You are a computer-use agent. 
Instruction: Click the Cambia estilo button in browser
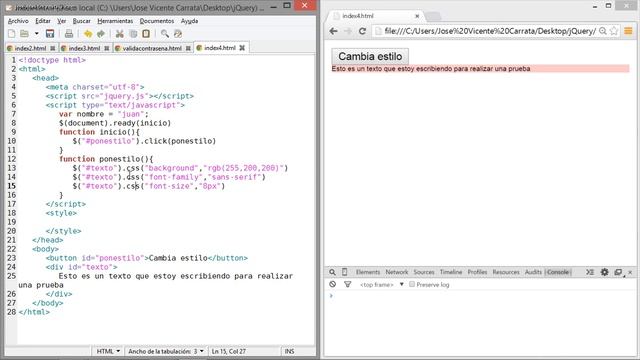(x=370, y=56)
